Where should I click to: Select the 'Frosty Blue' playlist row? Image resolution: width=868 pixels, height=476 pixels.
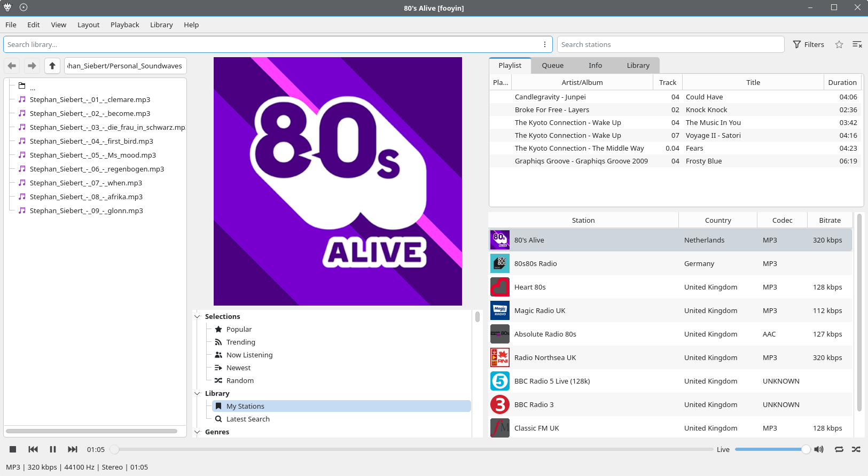coord(675,161)
